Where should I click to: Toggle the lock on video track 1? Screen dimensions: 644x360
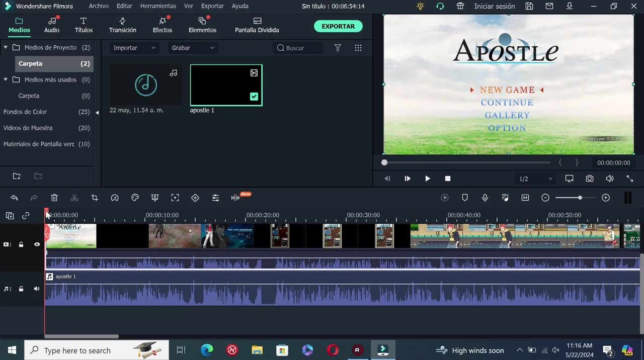[21, 244]
